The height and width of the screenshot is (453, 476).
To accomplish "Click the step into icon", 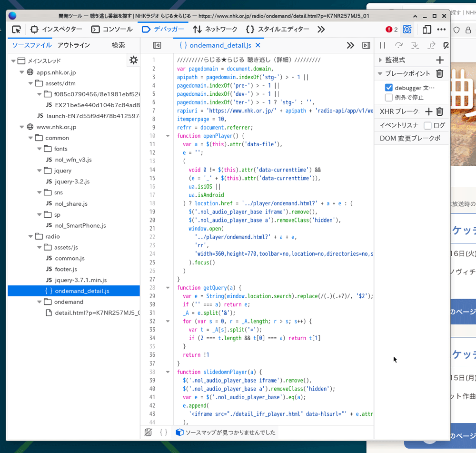I will point(415,45).
